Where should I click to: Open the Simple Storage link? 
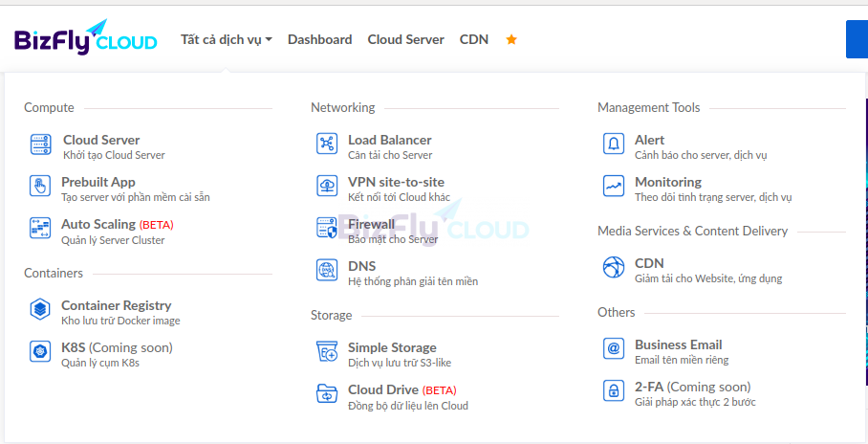coord(392,348)
